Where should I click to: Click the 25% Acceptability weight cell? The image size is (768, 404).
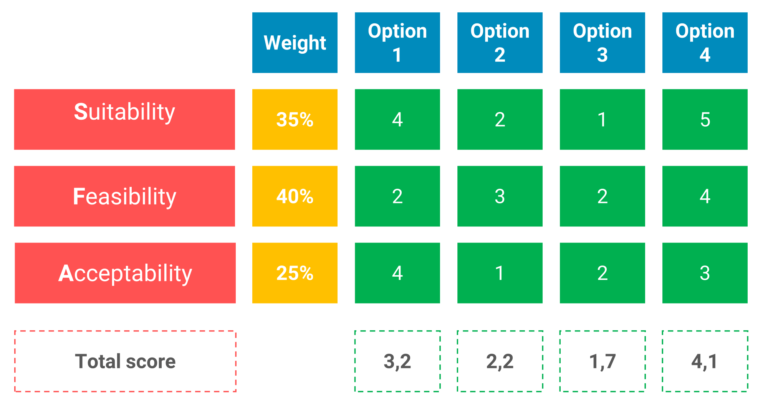(295, 272)
